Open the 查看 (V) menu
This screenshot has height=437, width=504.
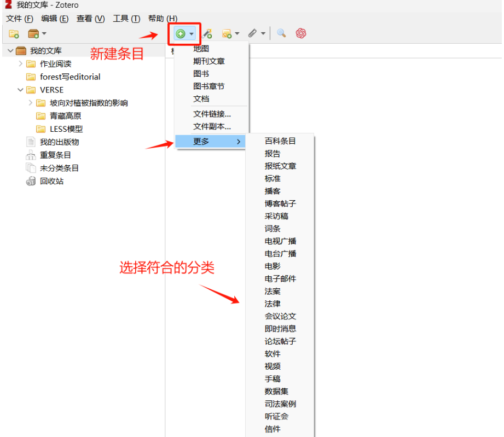(91, 19)
